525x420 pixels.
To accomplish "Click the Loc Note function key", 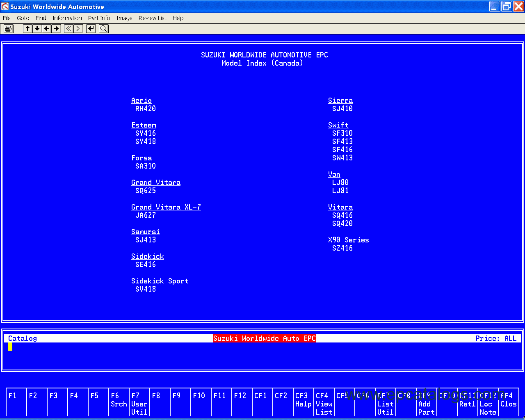I will 488,402.
